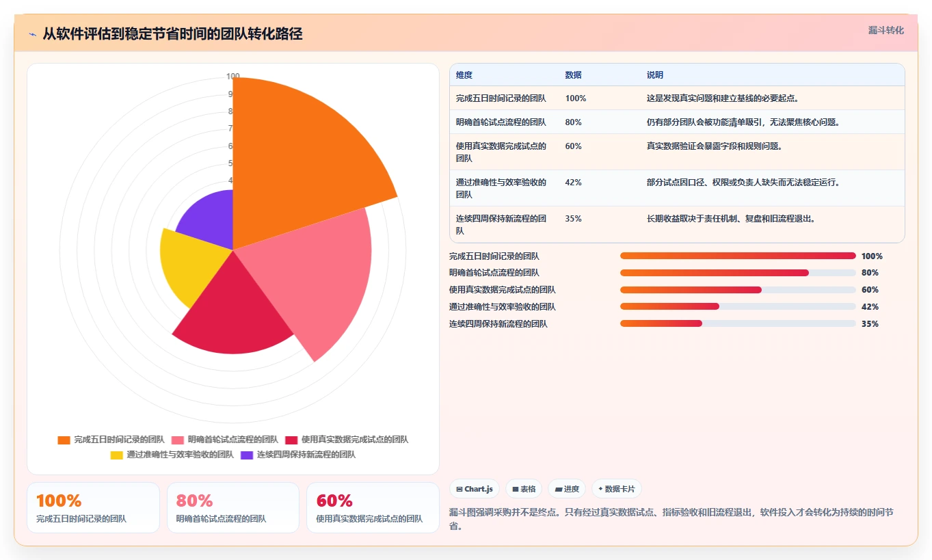The height and width of the screenshot is (560, 932).
Task: Click the axis label 100 on the chart
Action: tap(233, 77)
